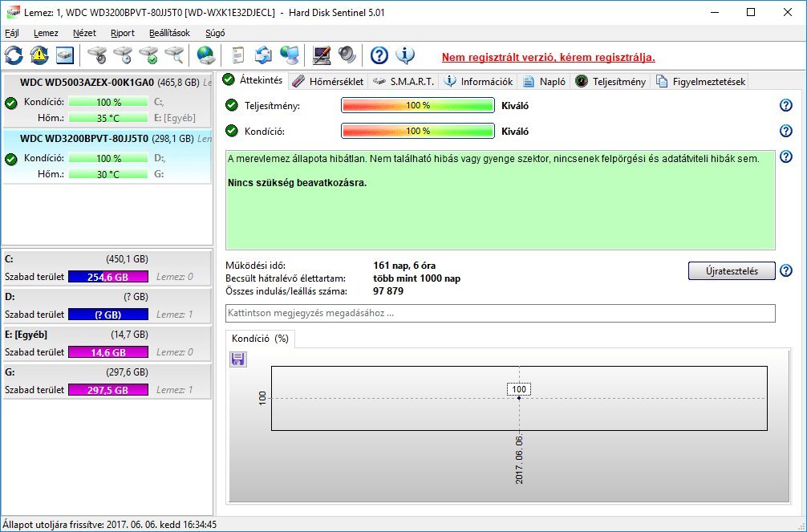Click the send email report toolbar icon
This screenshot has height=532, width=807.
[x=263, y=55]
